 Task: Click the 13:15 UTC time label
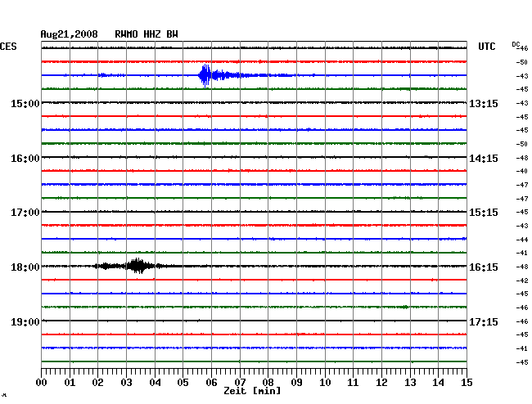click(484, 103)
